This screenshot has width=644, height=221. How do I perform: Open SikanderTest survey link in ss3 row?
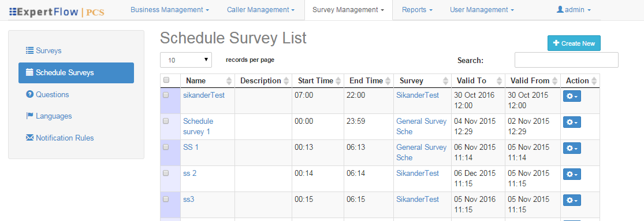click(417, 199)
